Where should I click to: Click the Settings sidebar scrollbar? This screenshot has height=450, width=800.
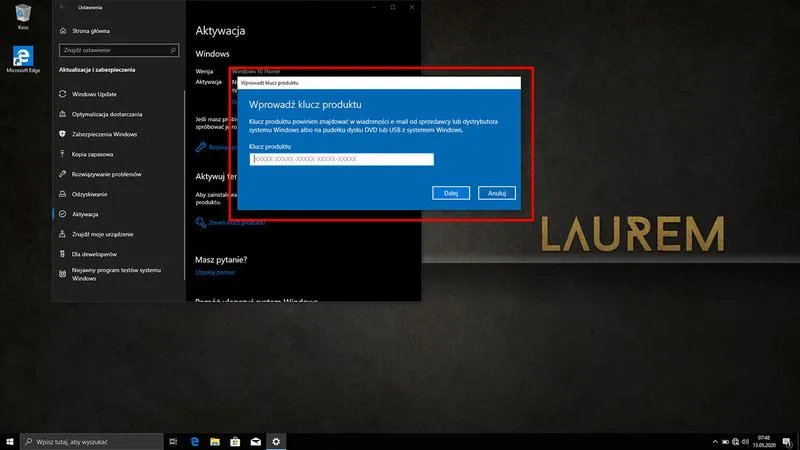click(x=184, y=184)
